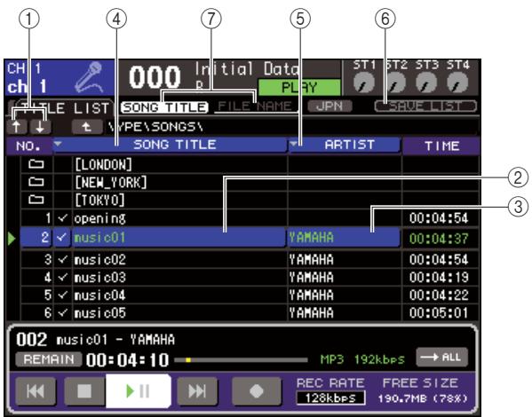Toggle REMAIN time display
The width and height of the screenshot is (532, 417).
49,359
